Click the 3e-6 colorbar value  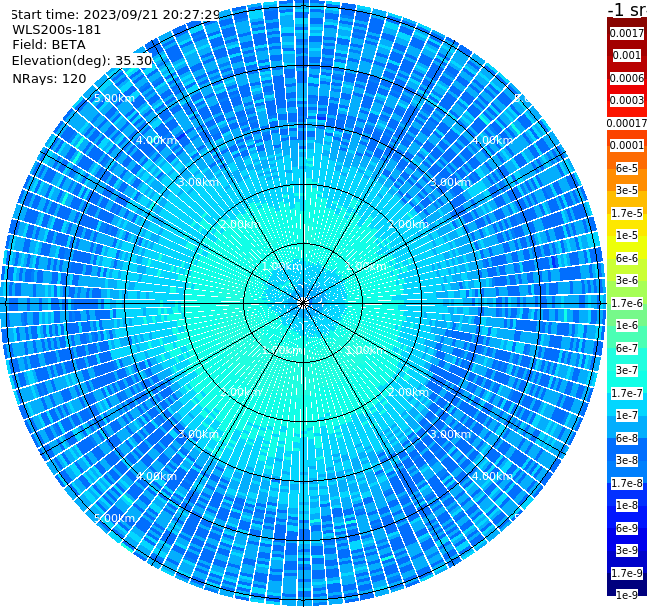[x=627, y=280]
